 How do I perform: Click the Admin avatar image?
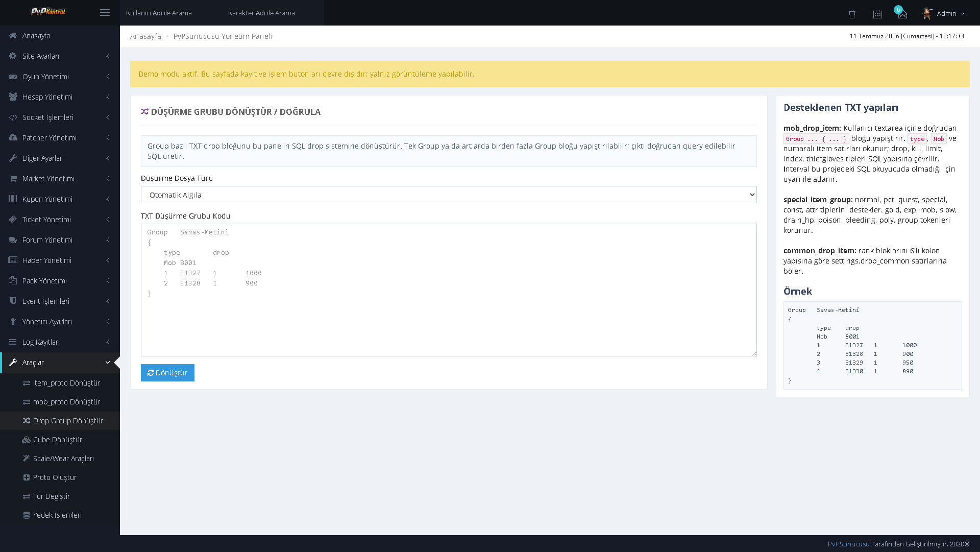pos(927,13)
